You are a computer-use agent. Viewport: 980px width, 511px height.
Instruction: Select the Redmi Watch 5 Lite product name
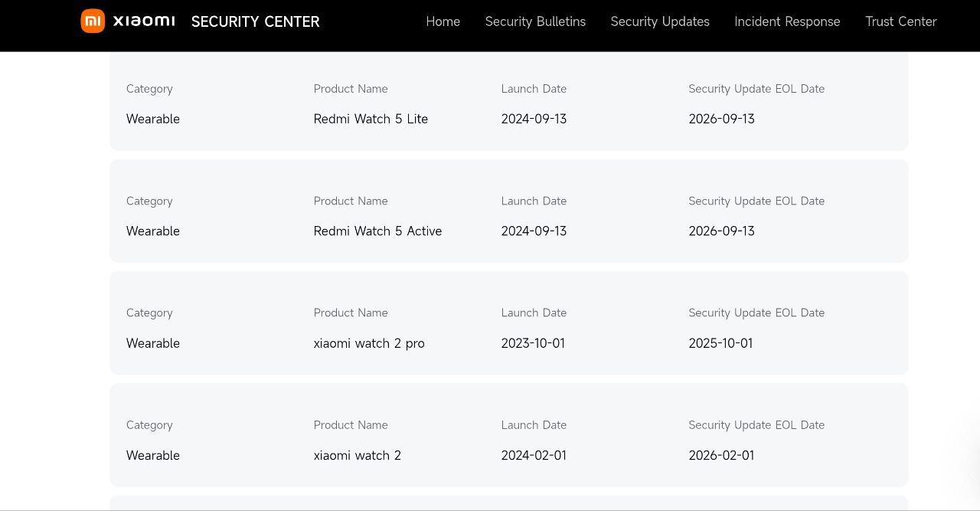(371, 119)
